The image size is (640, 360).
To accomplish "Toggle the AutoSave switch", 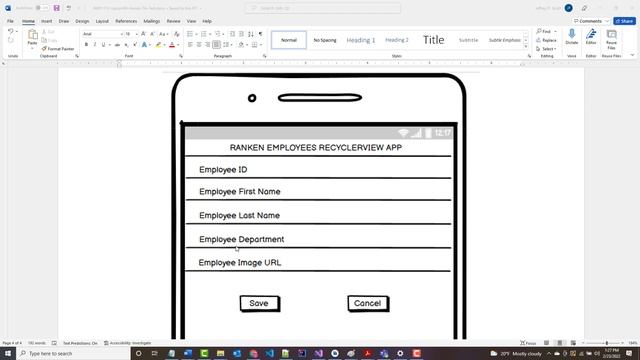I will tap(41, 8).
